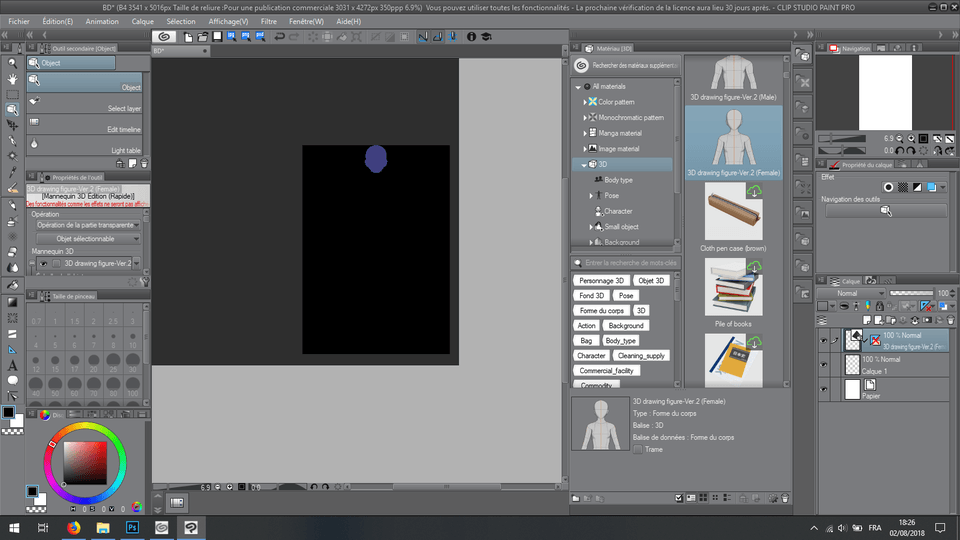Screen dimensions: 960x540
Task: Select the rectangle selection marquee tool
Action: coord(12,94)
